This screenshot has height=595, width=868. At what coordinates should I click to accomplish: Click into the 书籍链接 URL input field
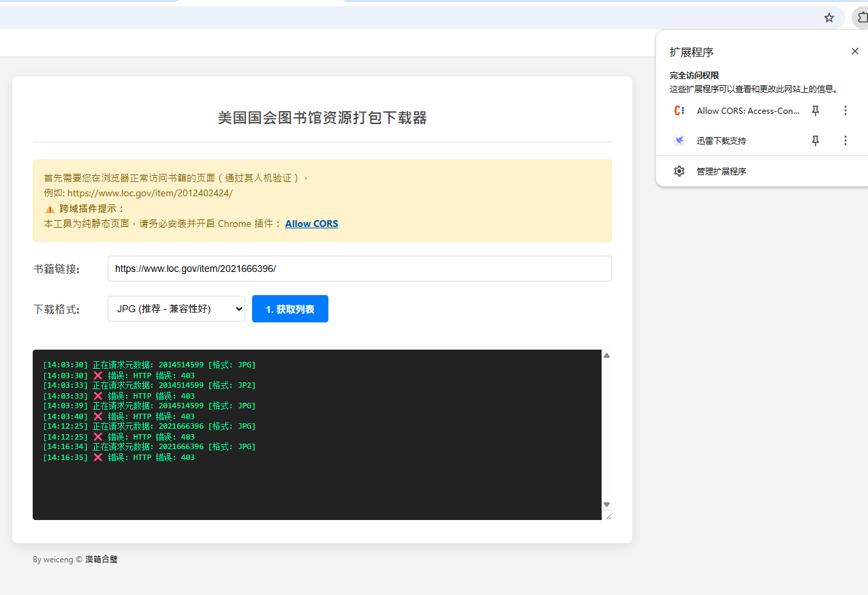click(x=359, y=269)
